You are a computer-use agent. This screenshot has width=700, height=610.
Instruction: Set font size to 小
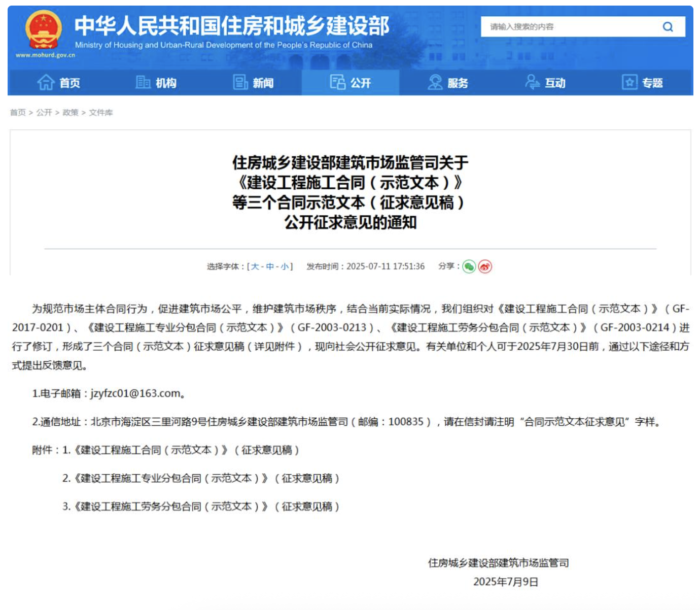click(x=285, y=266)
